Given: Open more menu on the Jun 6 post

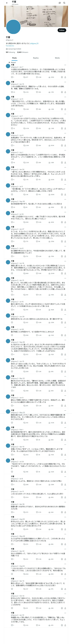Looking at the screenshot, I should [65, 133].
